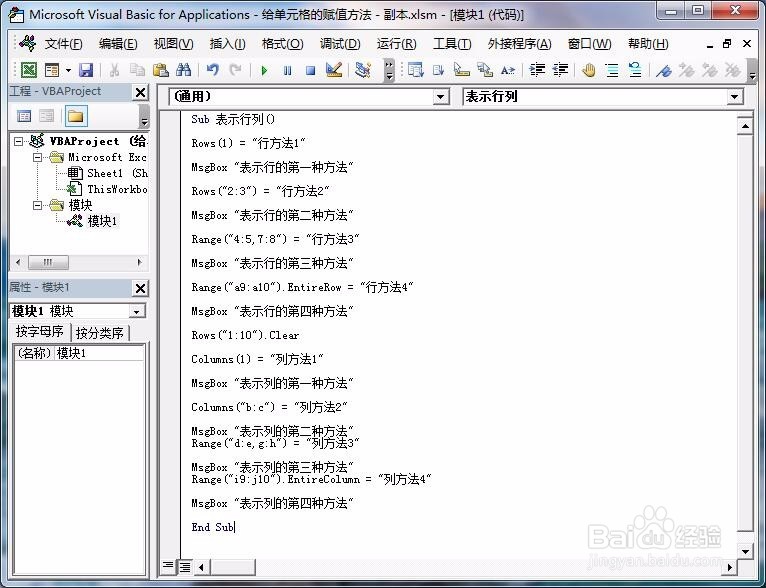Click the (名称) 模块1 property field
This screenshot has width=766, height=588.
(79, 353)
